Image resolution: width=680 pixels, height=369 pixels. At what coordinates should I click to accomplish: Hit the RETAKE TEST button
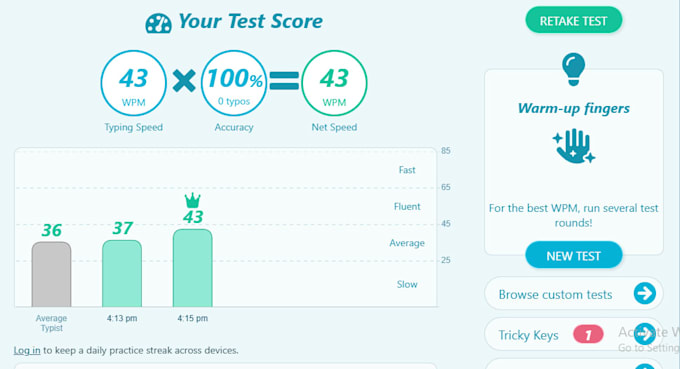click(573, 20)
